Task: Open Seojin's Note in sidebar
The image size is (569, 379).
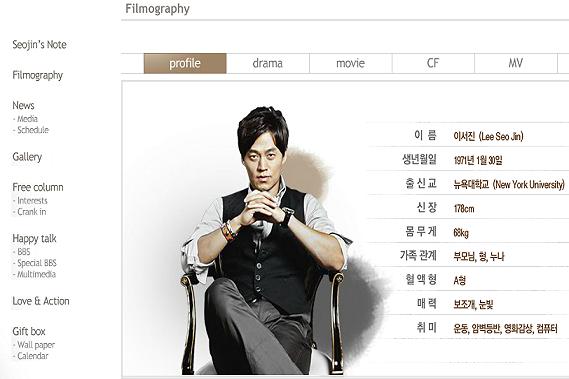Action: 40,45
